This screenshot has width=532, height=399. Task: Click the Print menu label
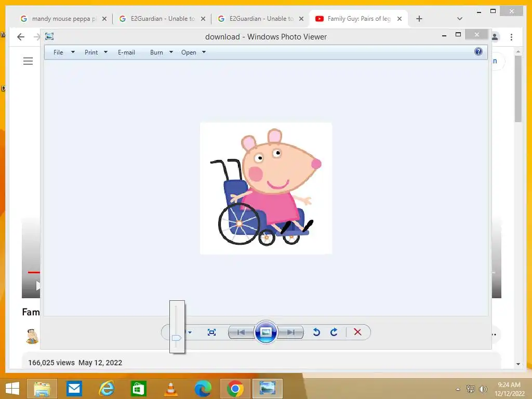point(91,52)
